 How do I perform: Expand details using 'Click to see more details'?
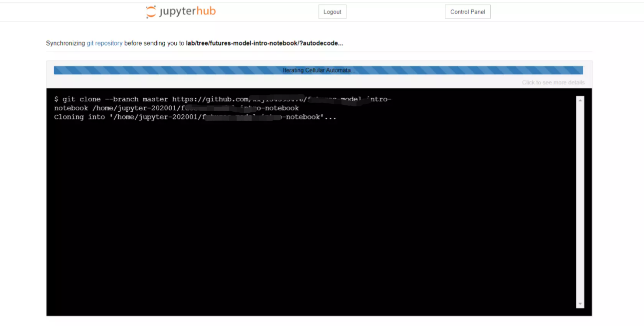tap(554, 82)
